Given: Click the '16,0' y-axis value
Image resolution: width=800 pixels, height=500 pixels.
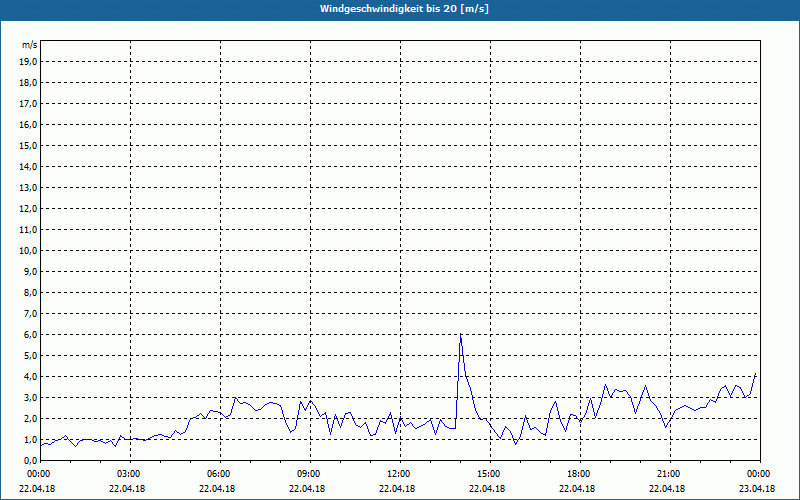Looking at the screenshot, I should click(28, 124).
